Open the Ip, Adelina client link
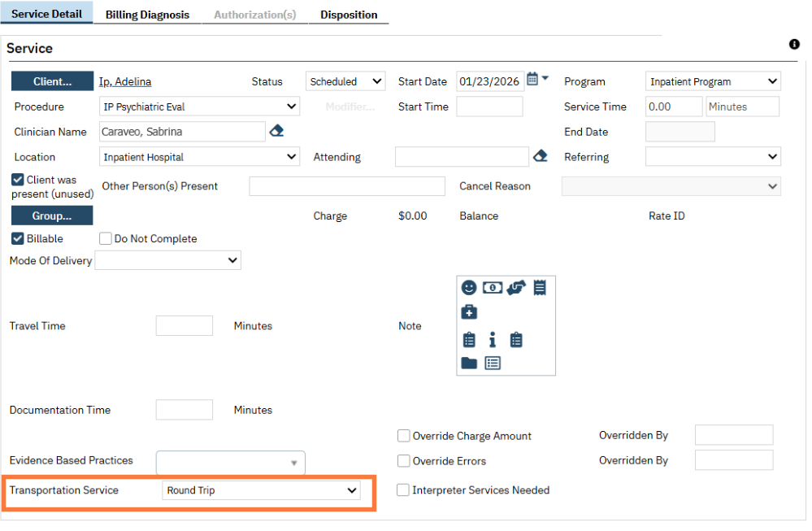The height and width of the screenshot is (531, 812). pyautogui.click(x=125, y=81)
